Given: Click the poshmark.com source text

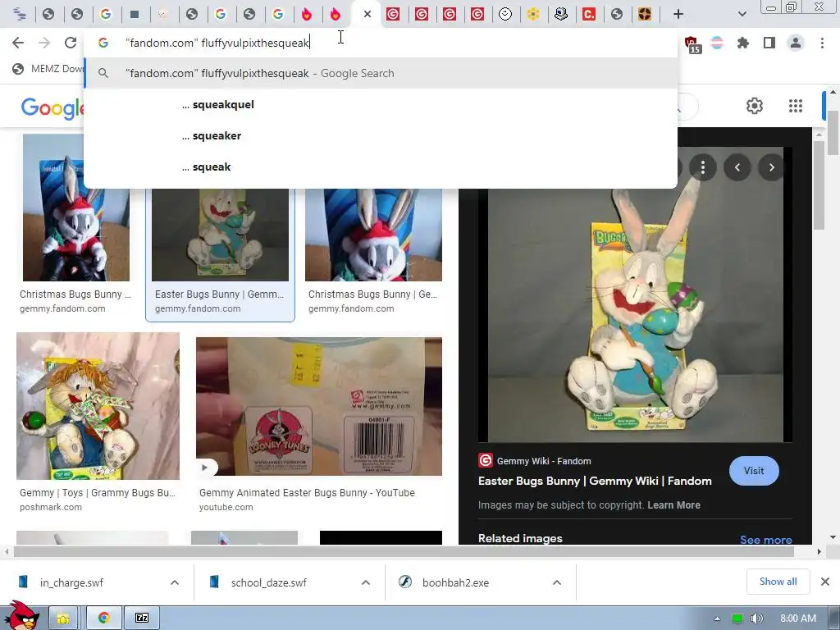Looking at the screenshot, I should pyautogui.click(x=51, y=507).
